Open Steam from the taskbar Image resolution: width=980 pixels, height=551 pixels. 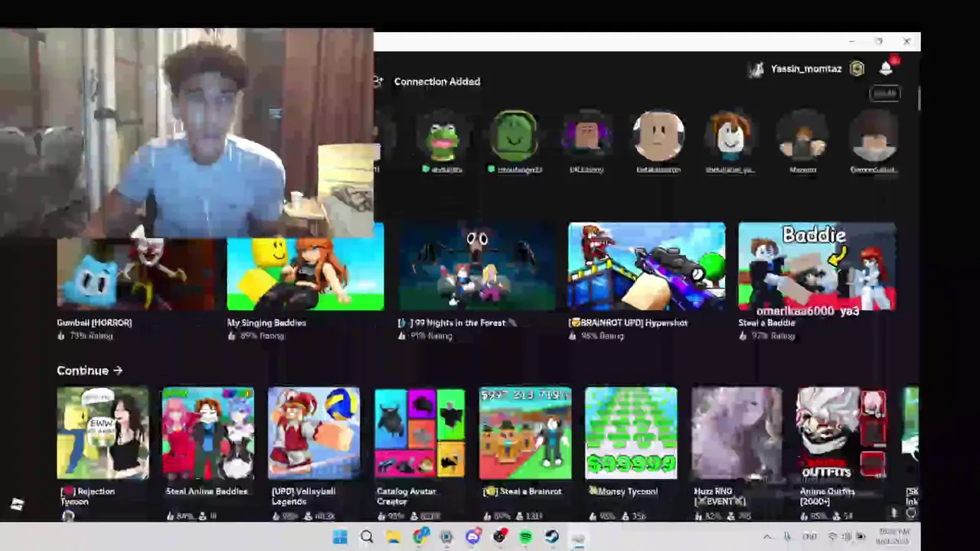551,537
